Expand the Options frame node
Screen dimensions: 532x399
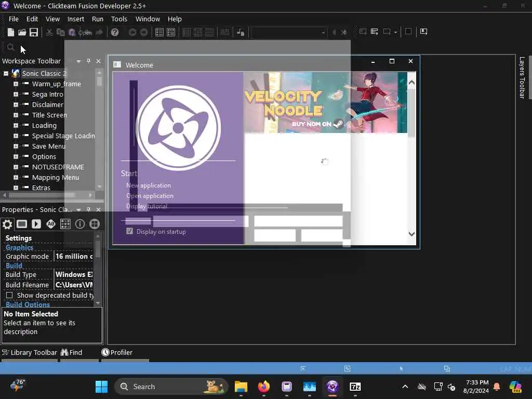16,157
